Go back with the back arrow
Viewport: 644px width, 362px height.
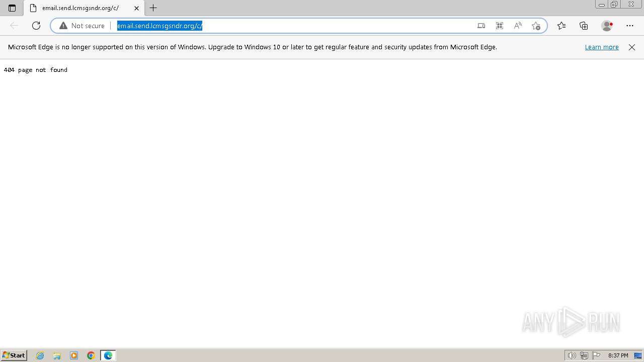click(x=14, y=26)
